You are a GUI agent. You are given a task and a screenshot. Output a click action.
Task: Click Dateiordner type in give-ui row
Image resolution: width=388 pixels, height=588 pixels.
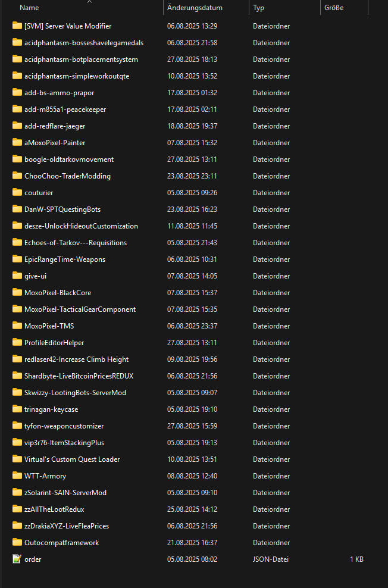[271, 276]
